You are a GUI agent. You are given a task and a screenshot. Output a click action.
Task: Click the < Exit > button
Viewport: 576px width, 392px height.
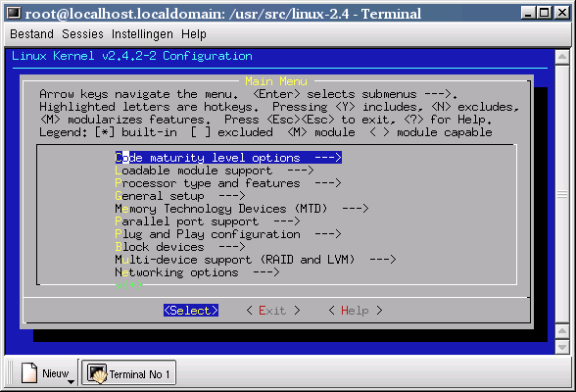pos(273,311)
